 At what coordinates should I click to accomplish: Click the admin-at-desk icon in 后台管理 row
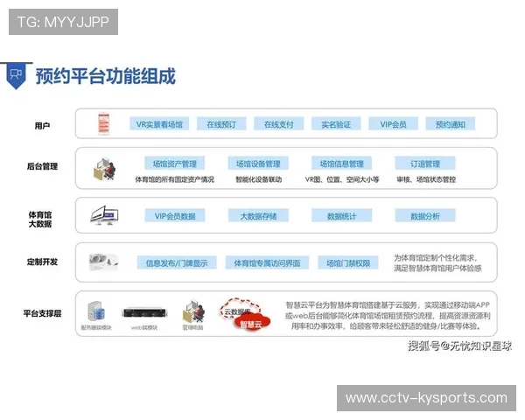click(104, 169)
